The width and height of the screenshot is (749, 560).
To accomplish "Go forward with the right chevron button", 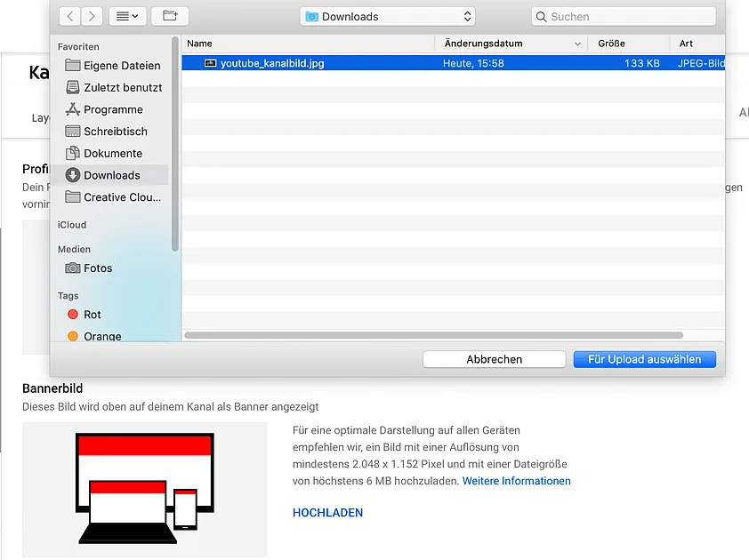I will 92,17.
